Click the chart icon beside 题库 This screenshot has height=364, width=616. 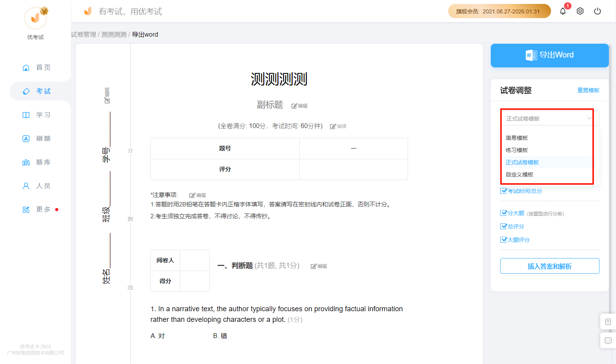pyautogui.click(x=26, y=162)
